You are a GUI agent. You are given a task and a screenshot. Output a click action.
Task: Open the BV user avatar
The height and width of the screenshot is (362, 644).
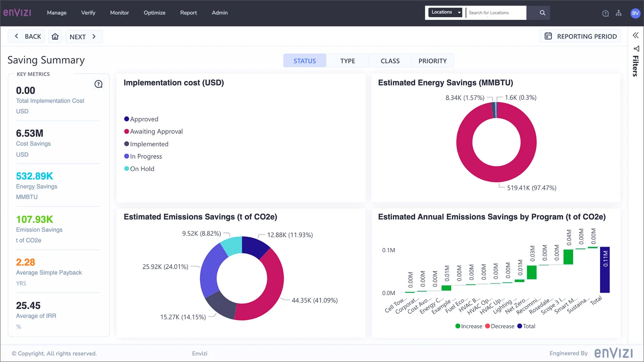click(635, 13)
